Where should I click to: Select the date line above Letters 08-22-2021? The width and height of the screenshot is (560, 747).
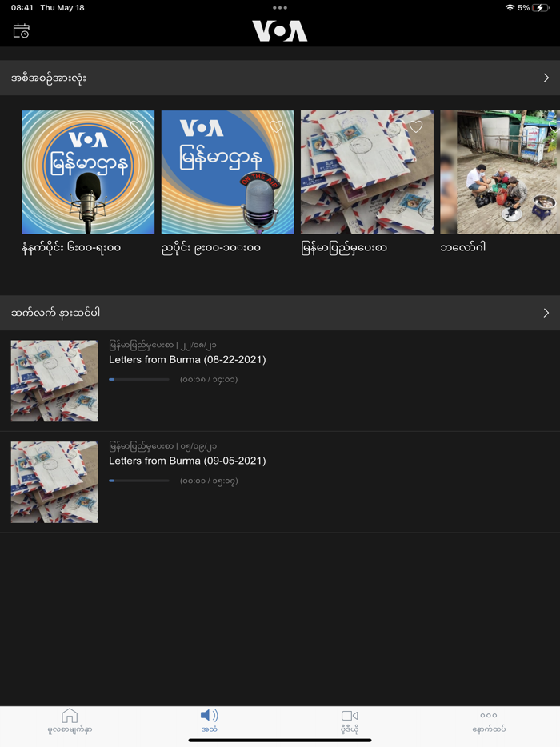pyautogui.click(x=162, y=345)
